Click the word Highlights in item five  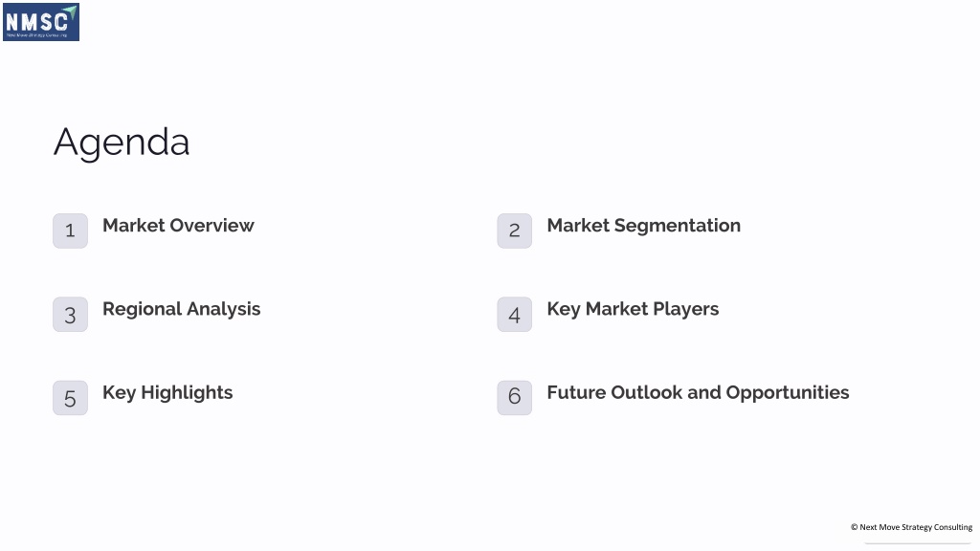point(187,393)
